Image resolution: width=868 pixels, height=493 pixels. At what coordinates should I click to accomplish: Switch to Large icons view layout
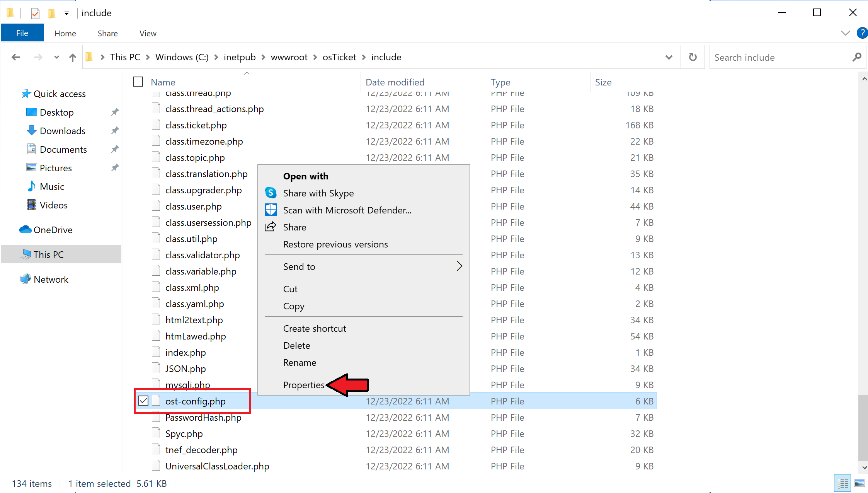tap(859, 483)
